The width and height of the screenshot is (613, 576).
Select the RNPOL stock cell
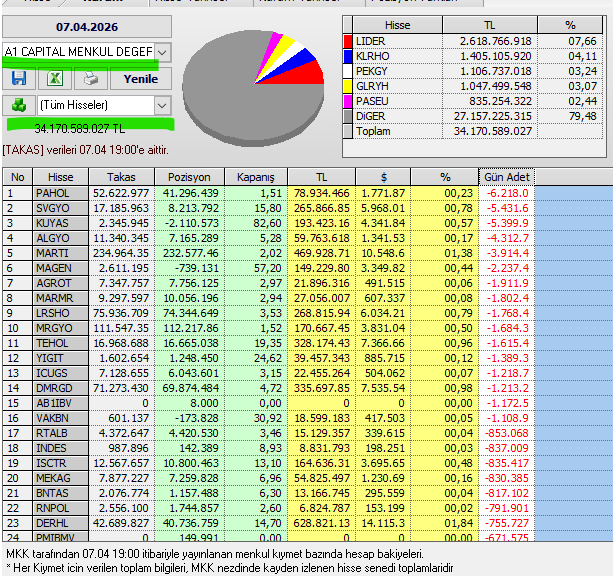61,508
